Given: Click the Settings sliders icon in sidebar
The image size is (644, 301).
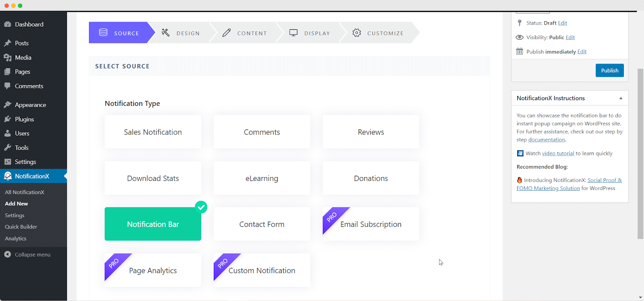Looking at the screenshot, I should click(8, 162).
